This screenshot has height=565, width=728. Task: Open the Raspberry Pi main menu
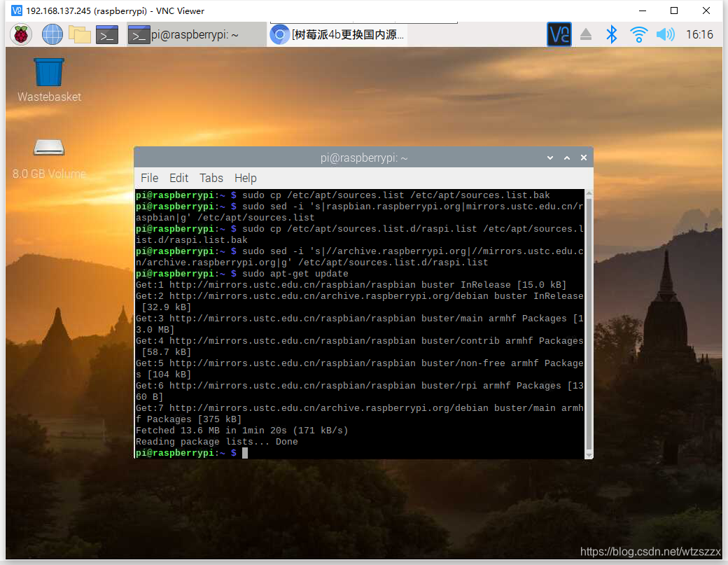click(21, 34)
